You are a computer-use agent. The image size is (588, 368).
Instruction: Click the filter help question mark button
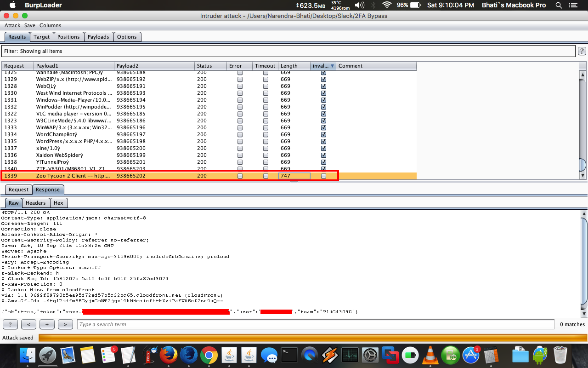[582, 51]
